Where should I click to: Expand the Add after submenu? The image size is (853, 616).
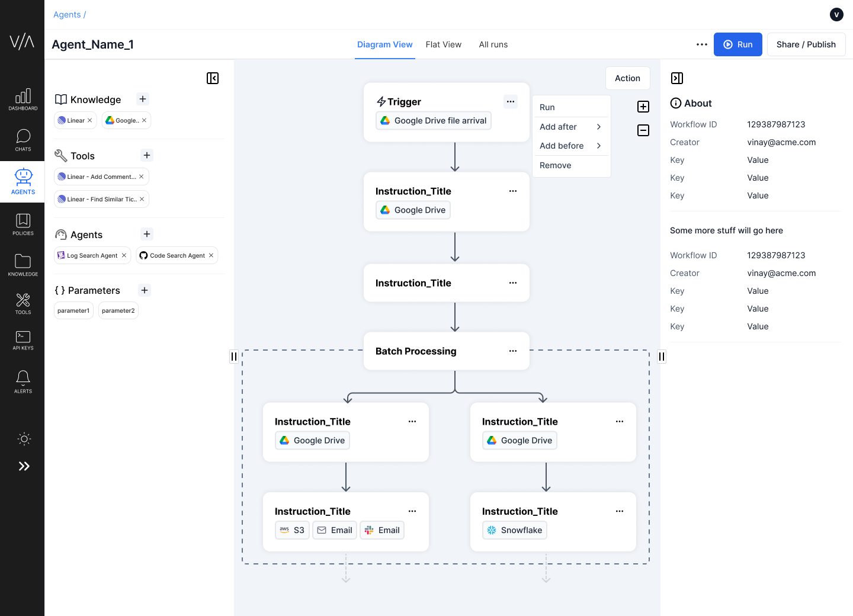tap(570, 126)
